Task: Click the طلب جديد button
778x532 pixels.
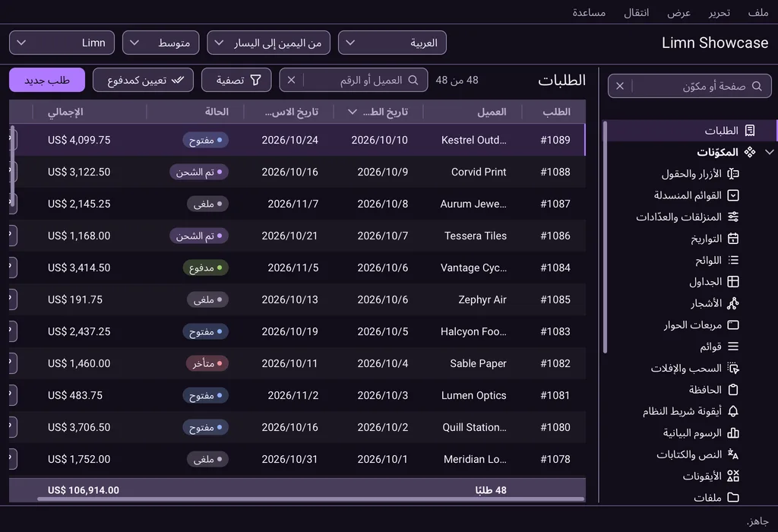Action: [47, 80]
